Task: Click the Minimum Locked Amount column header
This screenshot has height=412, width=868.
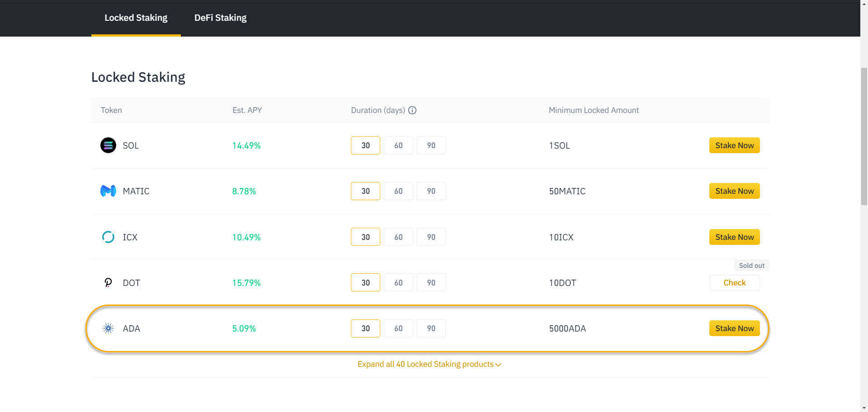Action: [594, 110]
